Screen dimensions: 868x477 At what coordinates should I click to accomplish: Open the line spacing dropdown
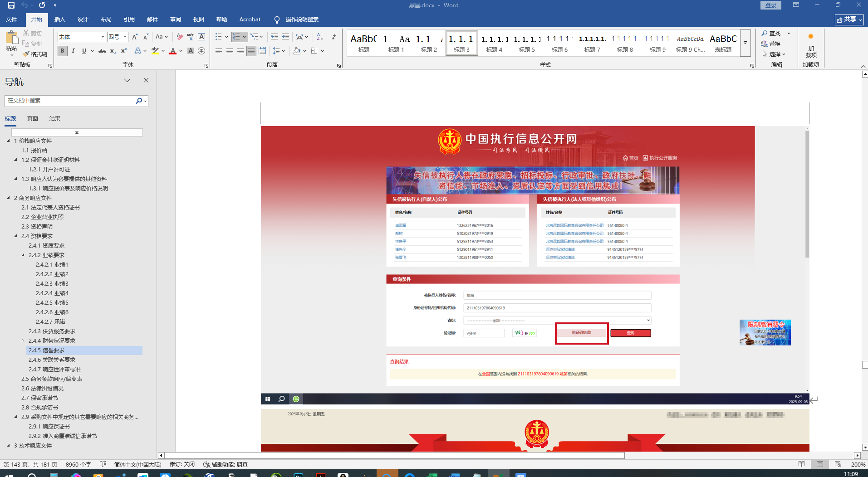279,51
